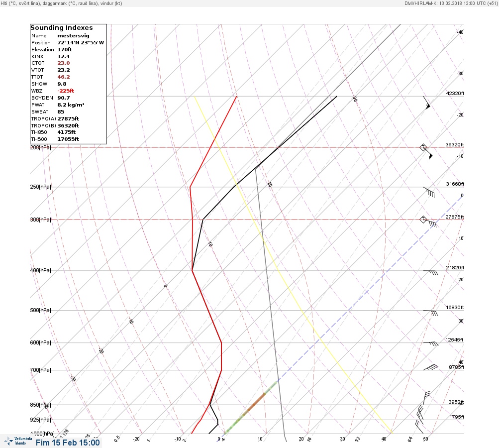Viewport: 499px width, 448px height.
Task: Click the 42320ft height label
Action: click(x=455, y=93)
